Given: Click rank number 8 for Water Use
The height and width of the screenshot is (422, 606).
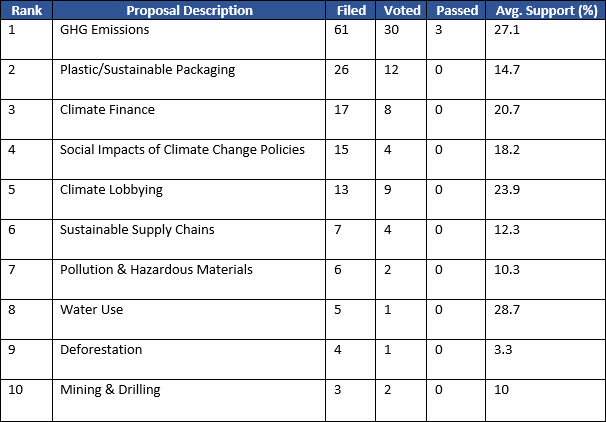Looking at the screenshot, I should pyautogui.click(x=12, y=310).
